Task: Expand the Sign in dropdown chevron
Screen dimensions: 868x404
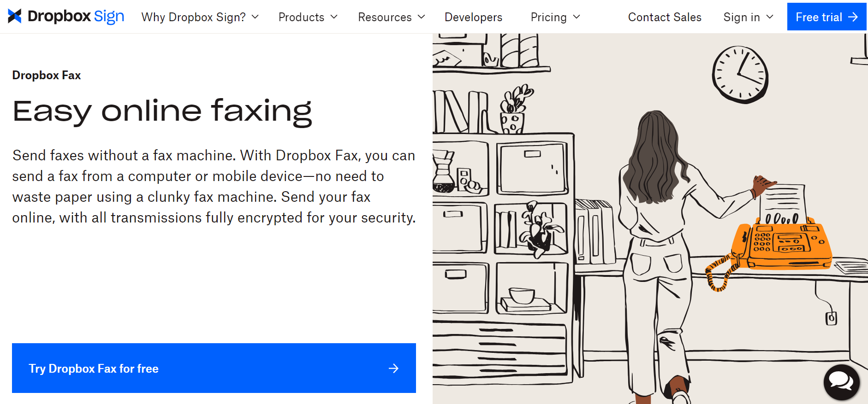Action: click(769, 17)
